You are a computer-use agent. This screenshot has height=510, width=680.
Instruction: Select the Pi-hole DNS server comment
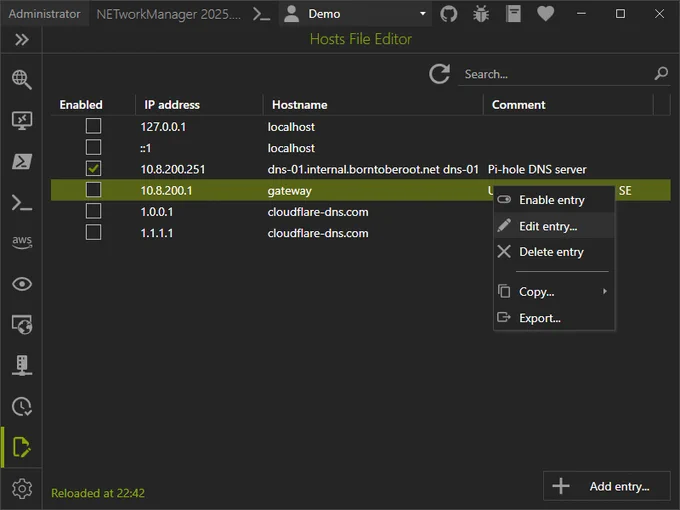tap(537, 169)
